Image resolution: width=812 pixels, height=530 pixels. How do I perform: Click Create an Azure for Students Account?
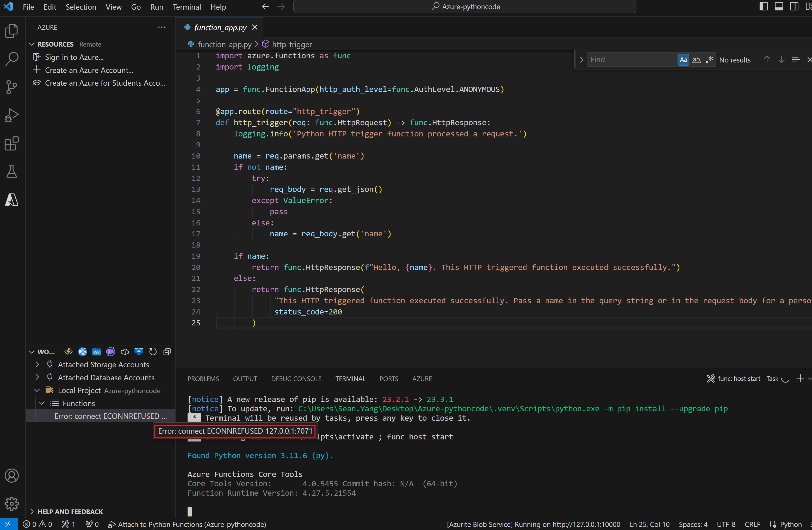105,83
